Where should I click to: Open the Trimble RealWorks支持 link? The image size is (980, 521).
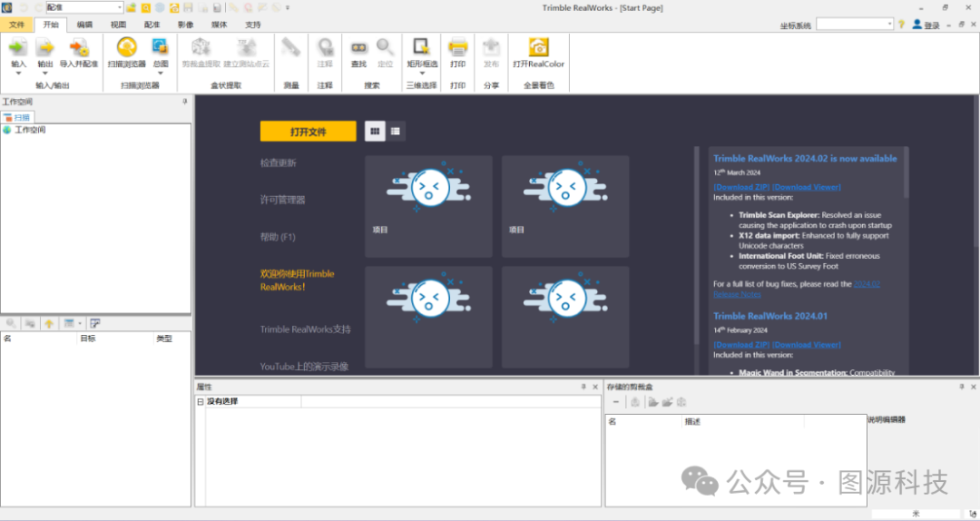(306, 329)
